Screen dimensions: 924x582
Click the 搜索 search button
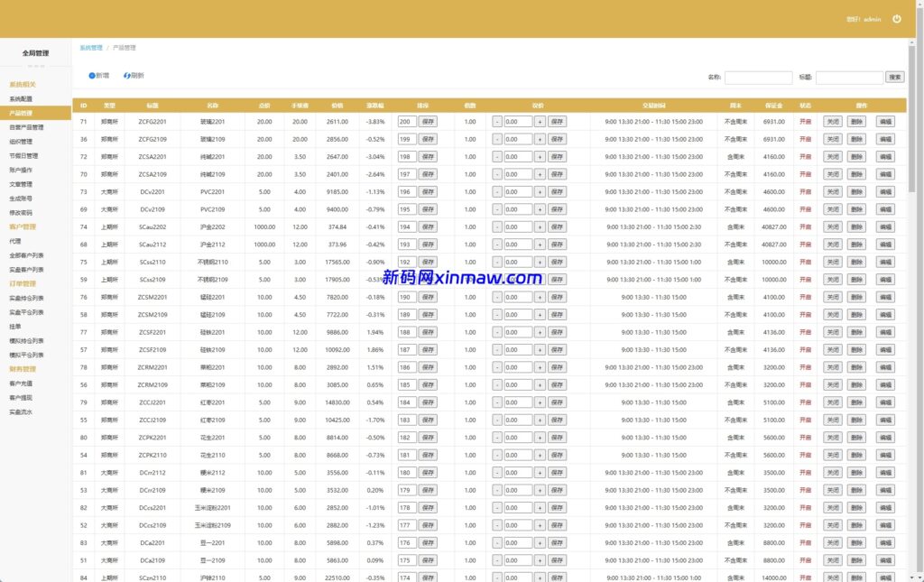point(894,78)
